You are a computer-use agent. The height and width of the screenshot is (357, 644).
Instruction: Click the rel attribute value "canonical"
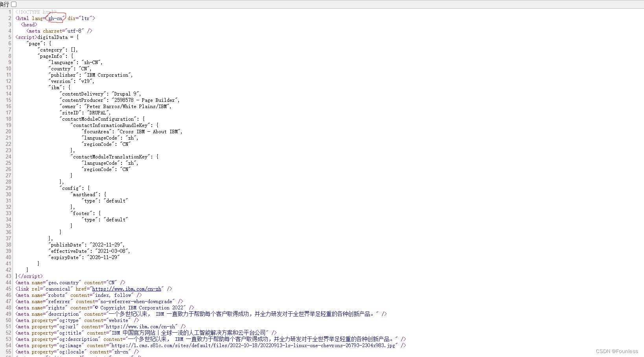click(58, 289)
